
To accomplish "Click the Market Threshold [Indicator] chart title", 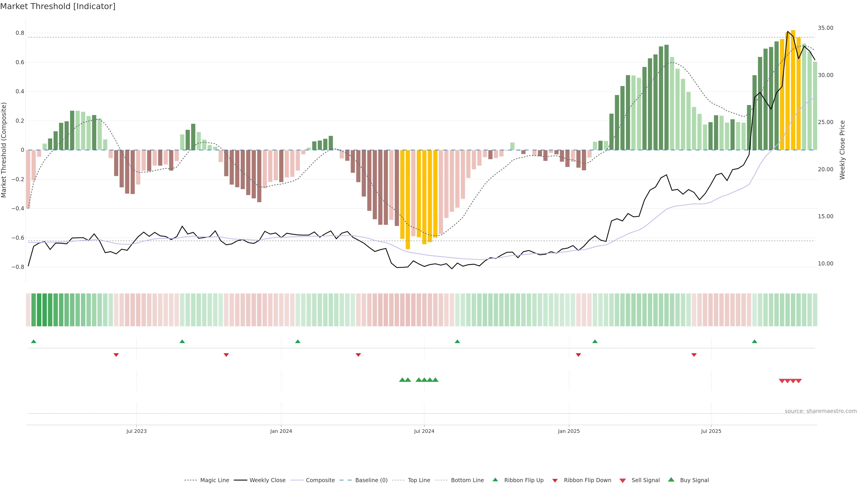I will [58, 6].
